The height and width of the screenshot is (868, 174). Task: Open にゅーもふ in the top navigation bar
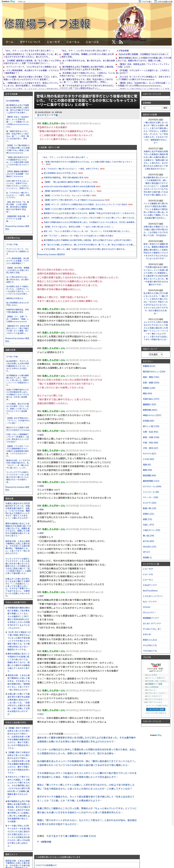coord(73,42)
